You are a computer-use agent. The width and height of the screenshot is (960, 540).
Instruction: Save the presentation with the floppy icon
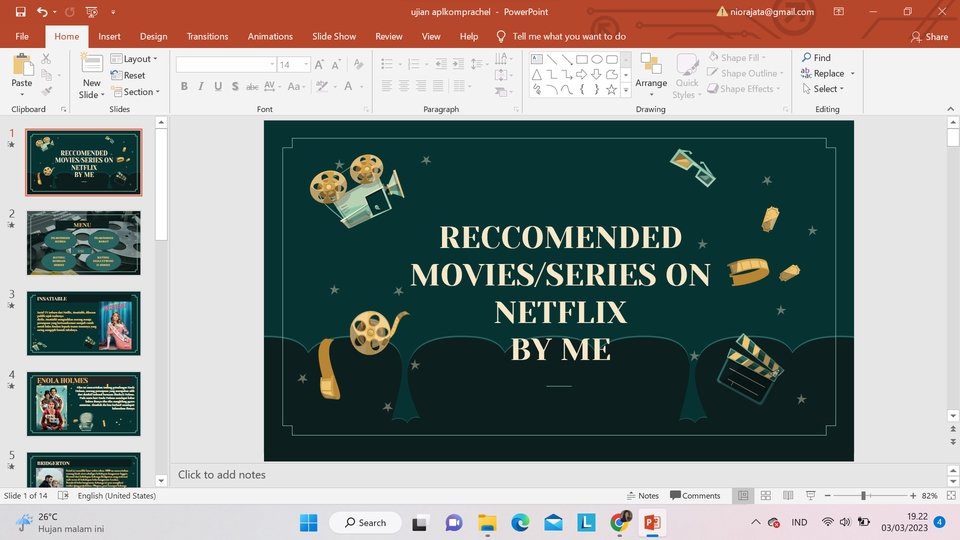[20, 12]
